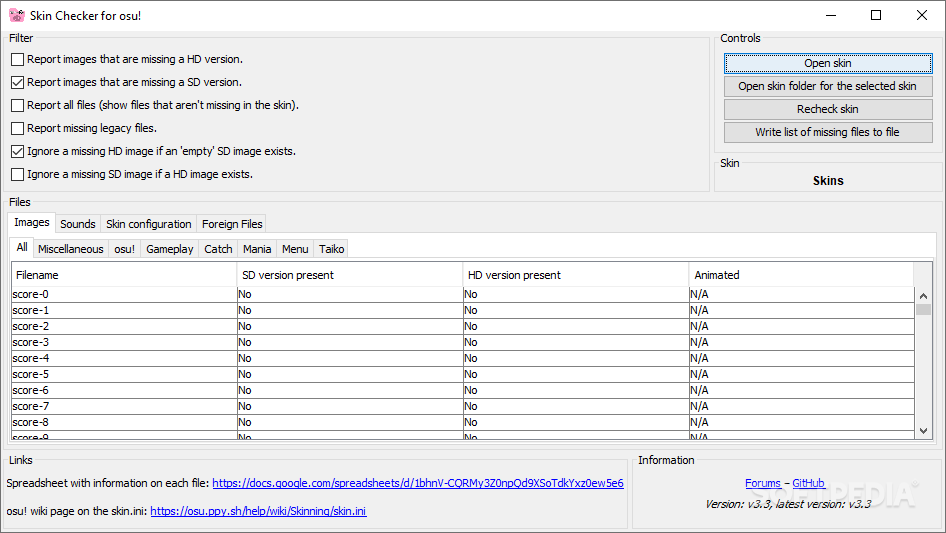Select the score-5 filename cell
Screen dimensions: 946x533
(x=124, y=374)
